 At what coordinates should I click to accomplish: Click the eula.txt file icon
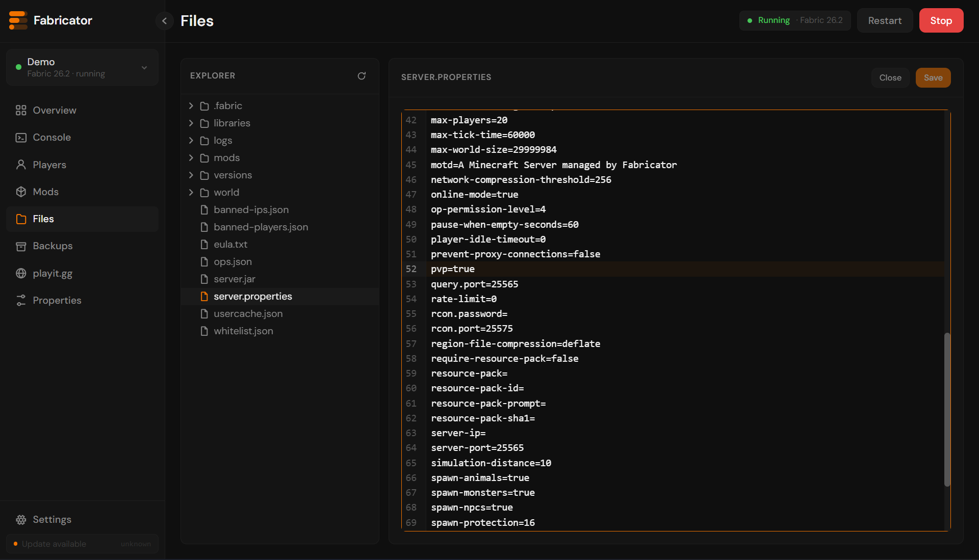click(x=204, y=245)
